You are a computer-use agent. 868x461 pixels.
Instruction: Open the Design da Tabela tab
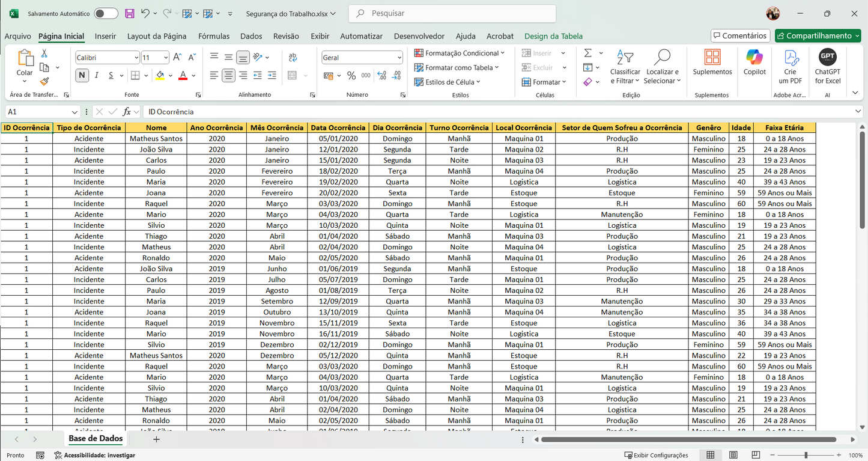pyautogui.click(x=553, y=36)
